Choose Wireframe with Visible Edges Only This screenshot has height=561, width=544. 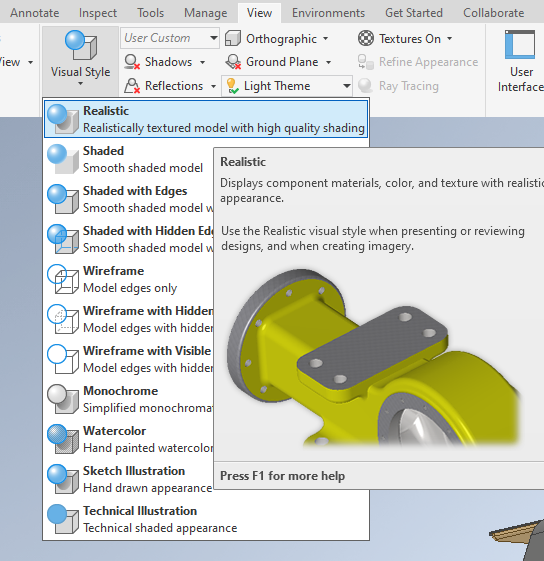(x=129, y=360)
